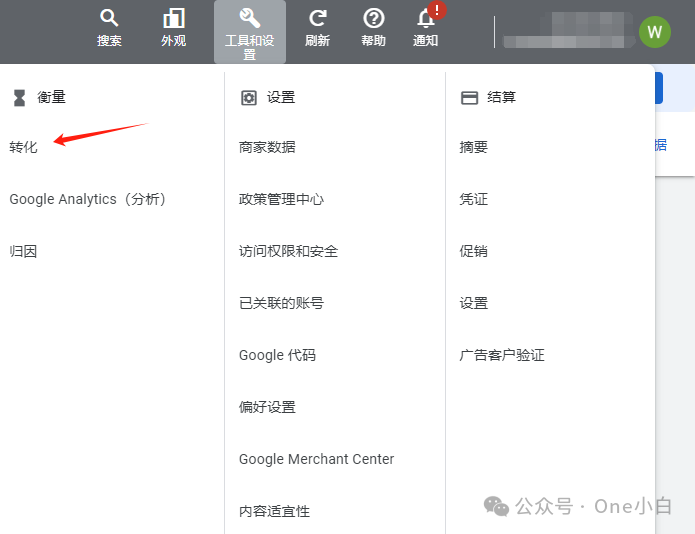This screenshot has height=534, width=695.
Task: Open Linked accounts (已关联的账号)
Action: [281, 303]
